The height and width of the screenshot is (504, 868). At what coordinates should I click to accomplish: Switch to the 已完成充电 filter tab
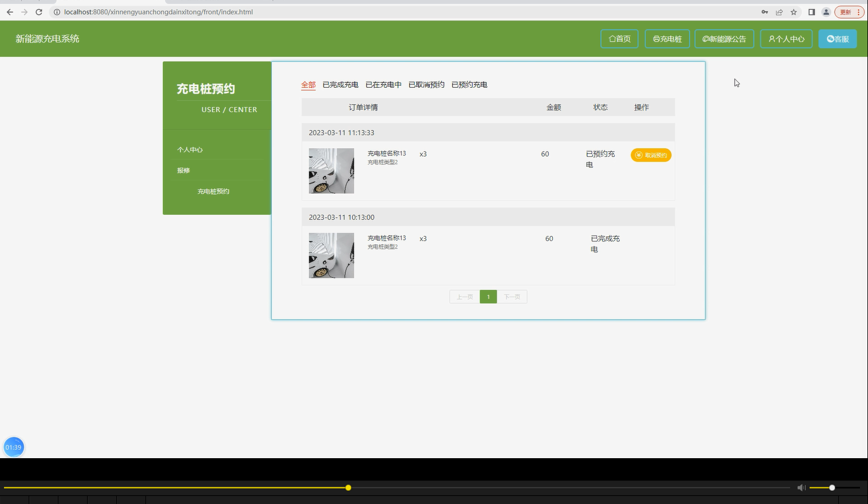(340, 84)
